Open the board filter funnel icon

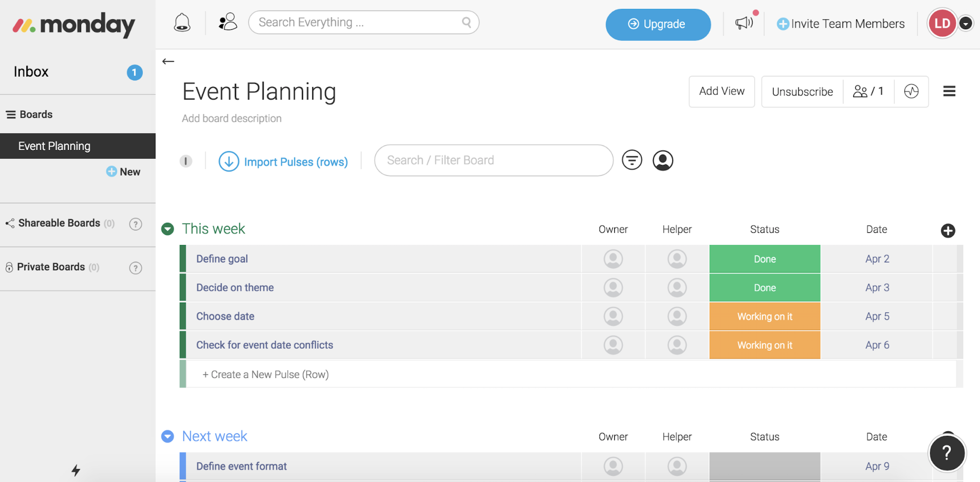(x=632, y=160)
